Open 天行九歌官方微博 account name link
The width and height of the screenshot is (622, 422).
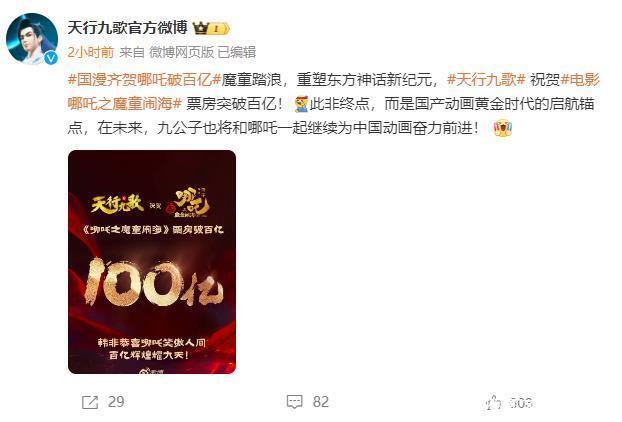127,28
